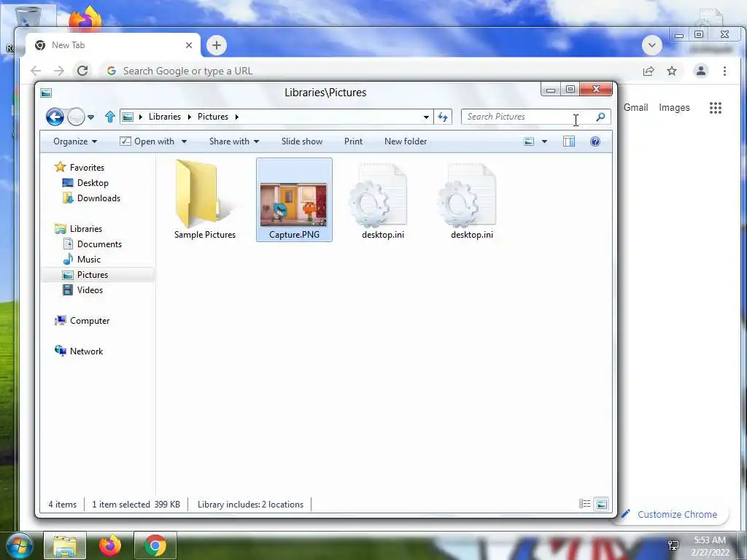Screen dimensions: 747x560
Task: Click Open with in the toolbar
Action: tap(147, 141)
